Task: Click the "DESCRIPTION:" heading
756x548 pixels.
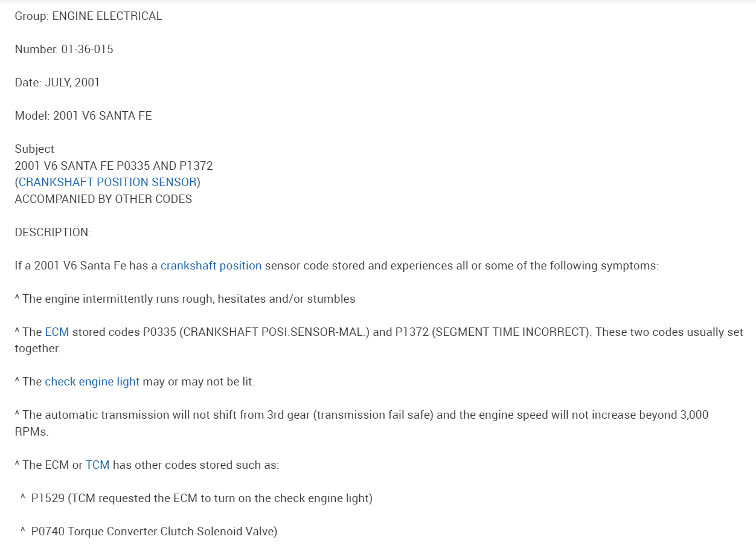Action: pos(53,233)
